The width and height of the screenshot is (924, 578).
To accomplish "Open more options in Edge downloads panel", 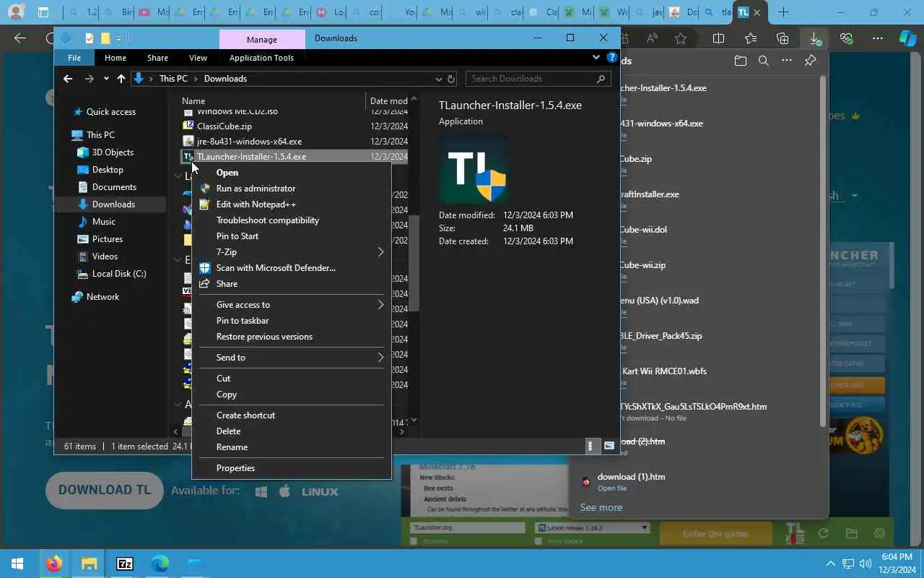I will 787,61.
